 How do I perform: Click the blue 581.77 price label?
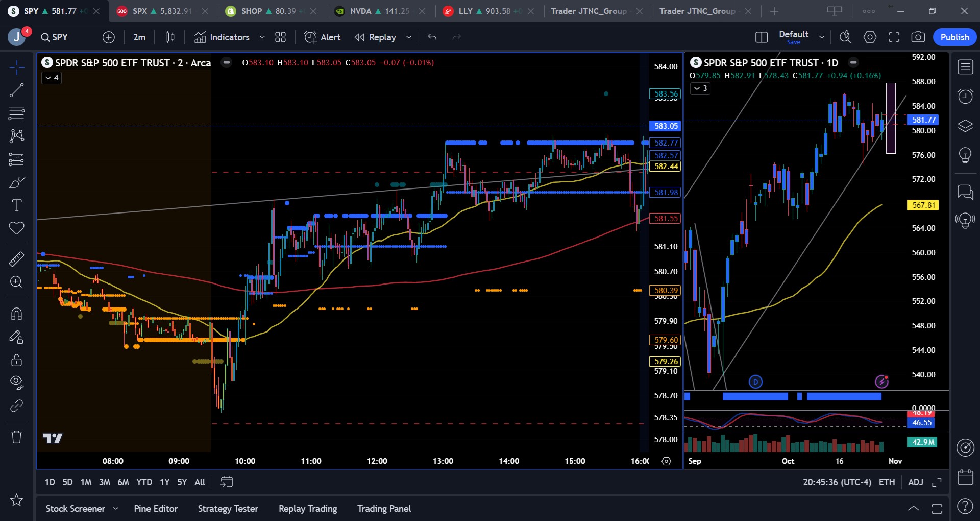tap(924, 120)
